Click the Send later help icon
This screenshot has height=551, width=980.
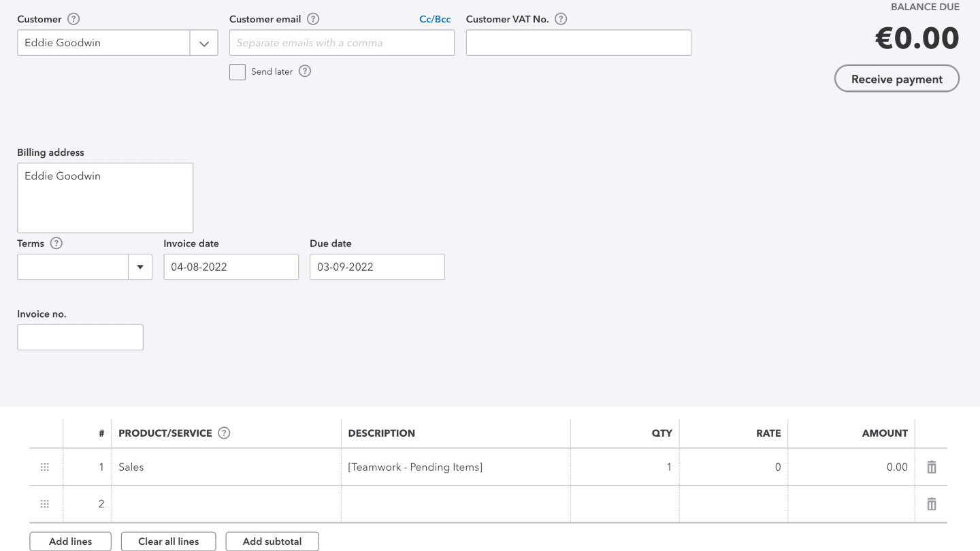[x=305, y=71]
